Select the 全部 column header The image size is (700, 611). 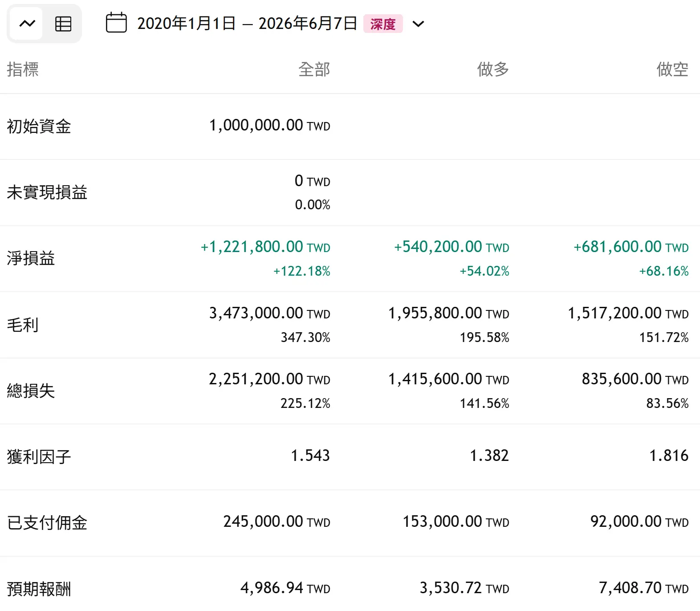tap(314, 69)
